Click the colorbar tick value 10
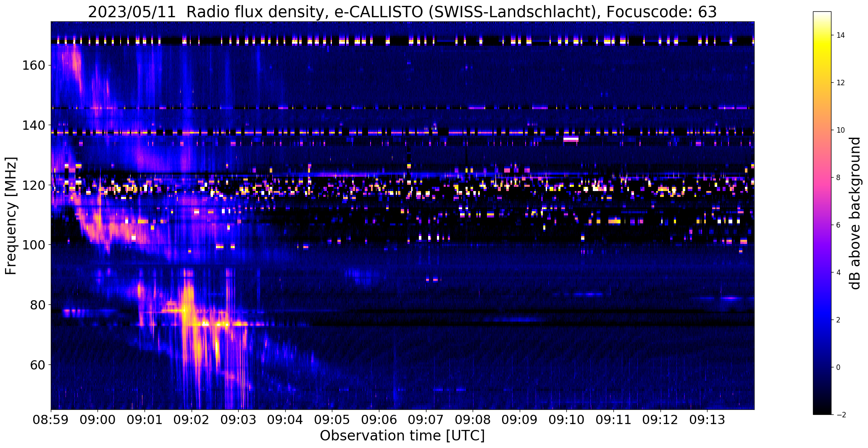 coord(841,130)
